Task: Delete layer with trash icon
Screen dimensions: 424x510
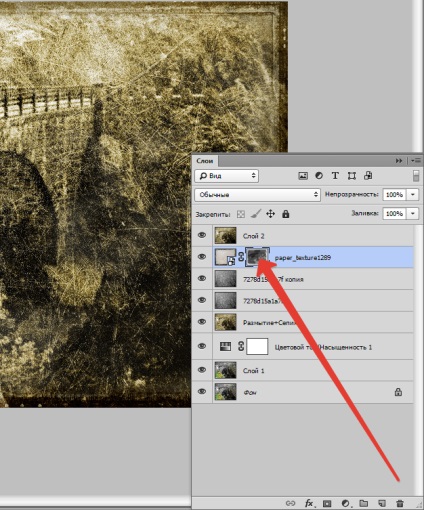Action: [x=400, y=503]
